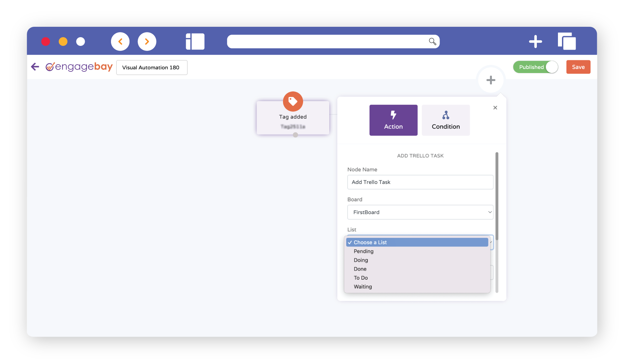Open the browser sidebar panel icon
The width and height of the screenshot is (624, 364).
(x=195, y=42)
